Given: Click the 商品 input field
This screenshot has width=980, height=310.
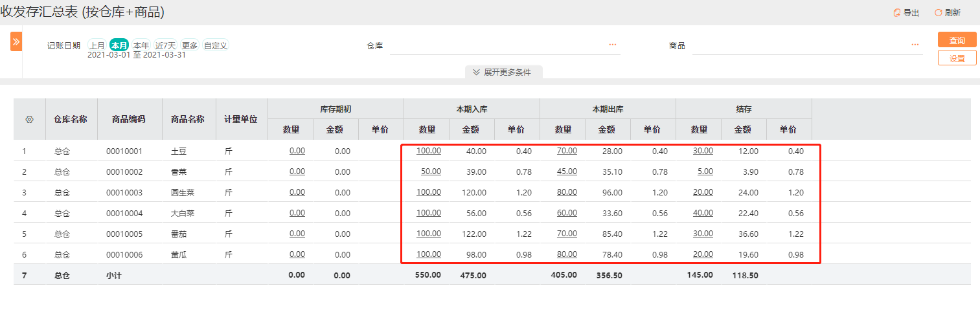Looking at the screenshot, I should point(808,46).
